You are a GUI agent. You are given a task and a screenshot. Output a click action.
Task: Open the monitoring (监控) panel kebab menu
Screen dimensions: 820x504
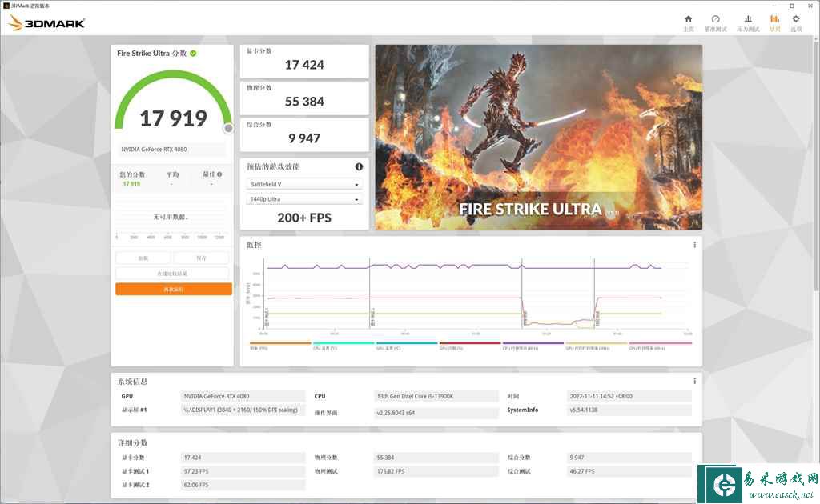694,245
